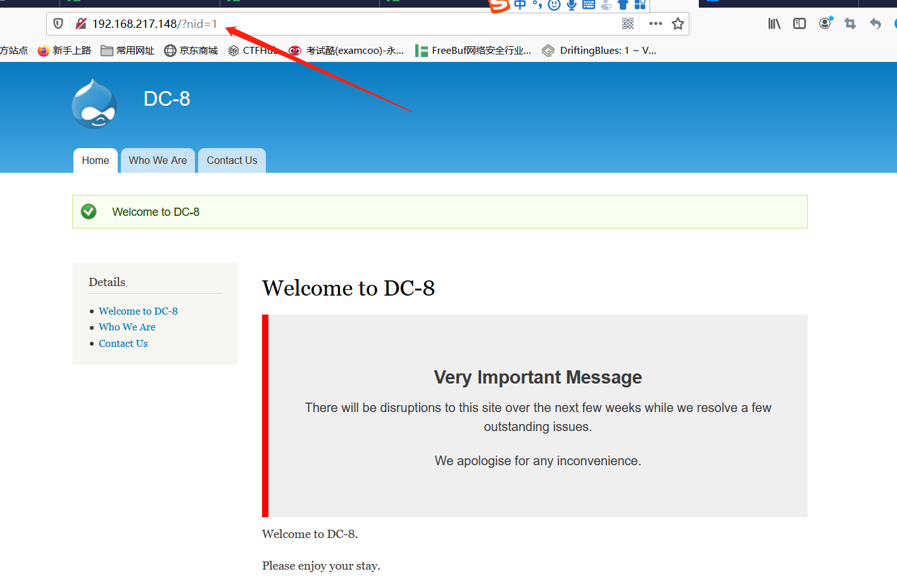Click the QR code icon in address bar

628,23
